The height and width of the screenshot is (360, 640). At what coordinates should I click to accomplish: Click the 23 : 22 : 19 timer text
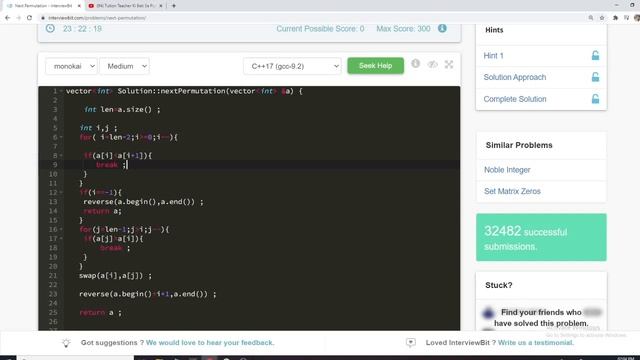click(82, 29)
